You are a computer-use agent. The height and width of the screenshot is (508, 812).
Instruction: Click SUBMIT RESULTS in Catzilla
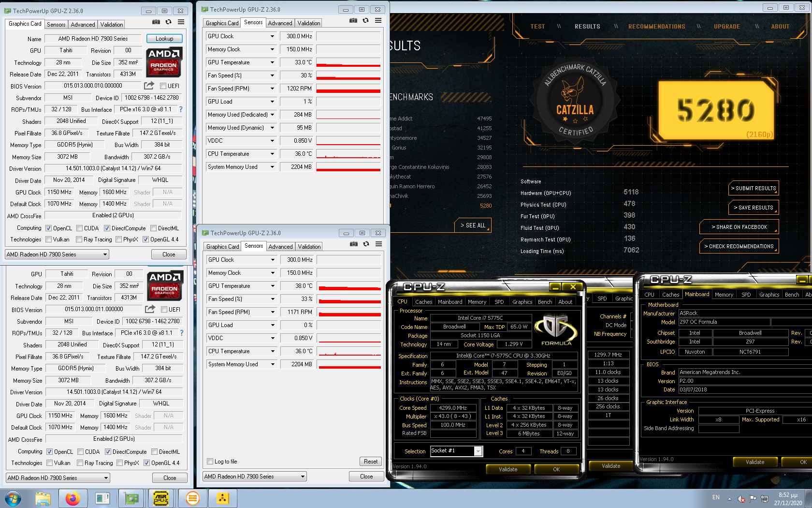(754, 188)
